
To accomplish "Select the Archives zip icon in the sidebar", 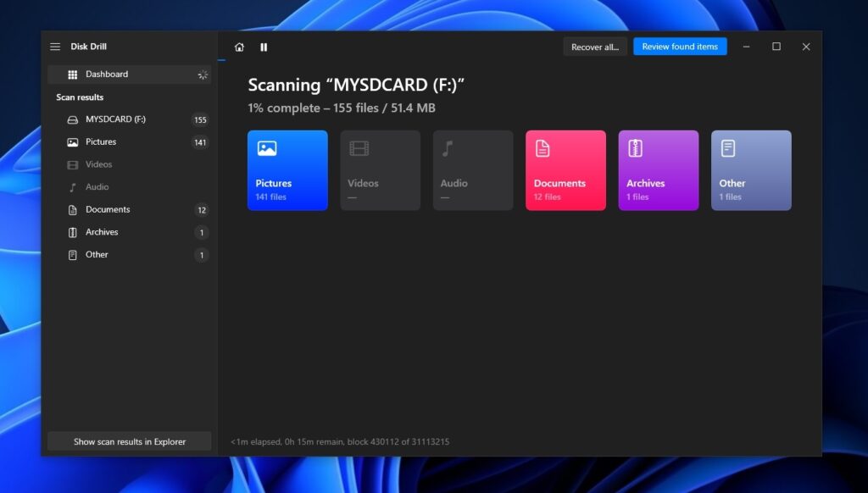I will point(72,232).
